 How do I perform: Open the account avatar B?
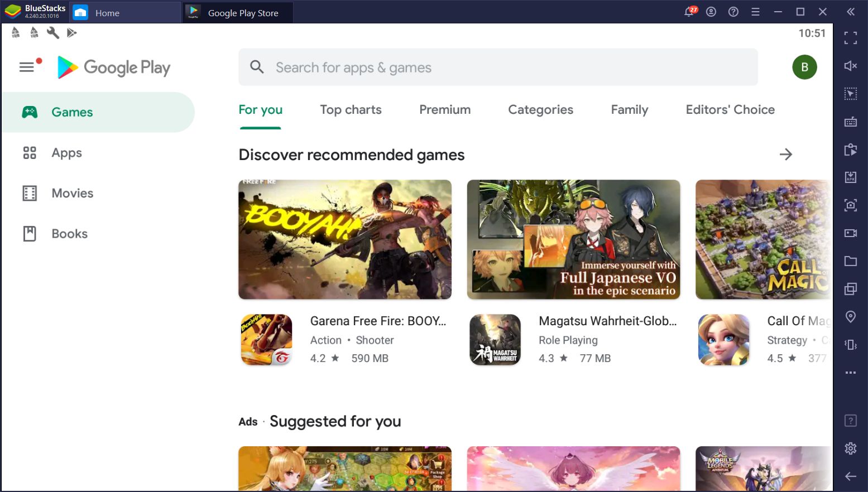804,67
